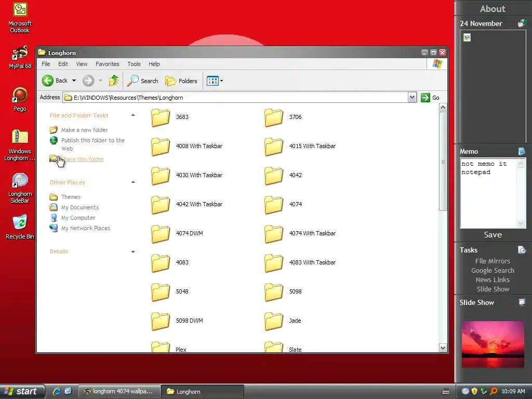This screenshot has height=399, width=532.
Task: Open the Favorites menu
Action: 107,64
